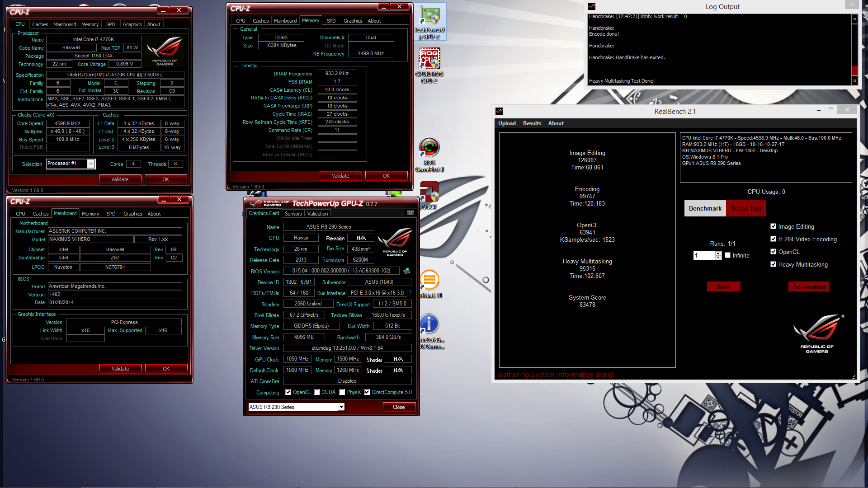Uncheck Image Editing benchmark option
The height and width of the screenshot is (488, 868).
[773, 226]
